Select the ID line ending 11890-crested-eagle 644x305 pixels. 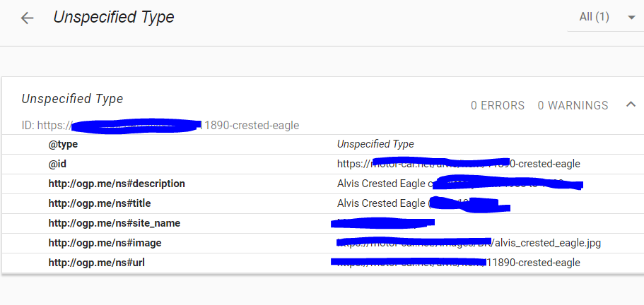click(160, 125)
